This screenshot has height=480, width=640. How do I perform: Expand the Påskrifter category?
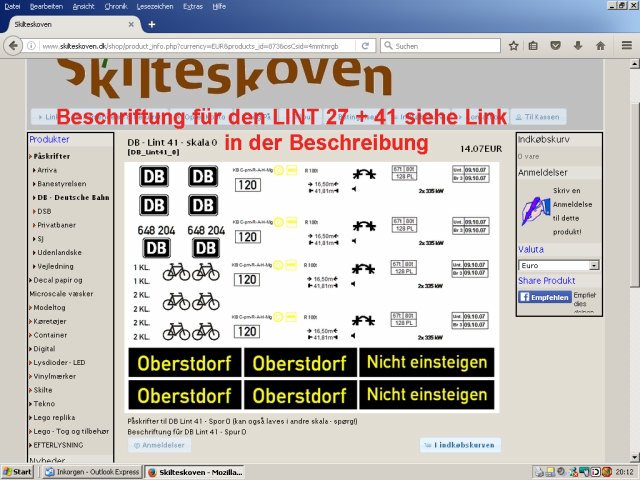51,156
